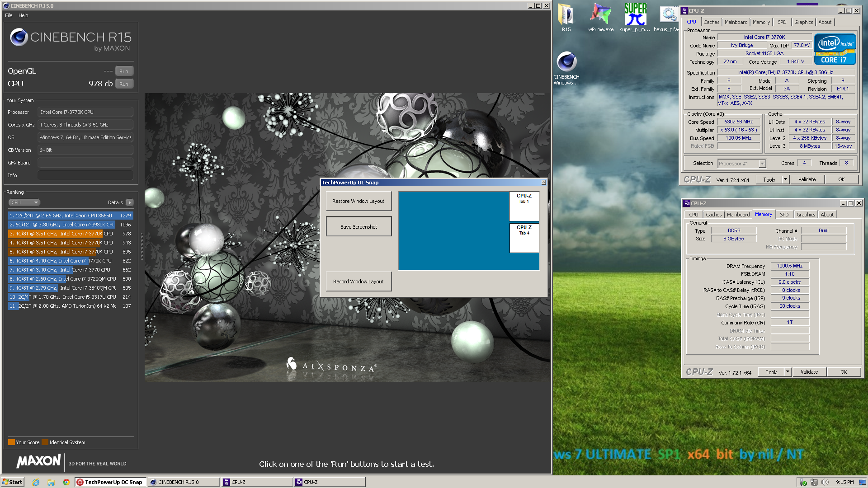Switch to SPD tab in upper CPU-Z
868x488 pixels.
(x=782, y=22)
